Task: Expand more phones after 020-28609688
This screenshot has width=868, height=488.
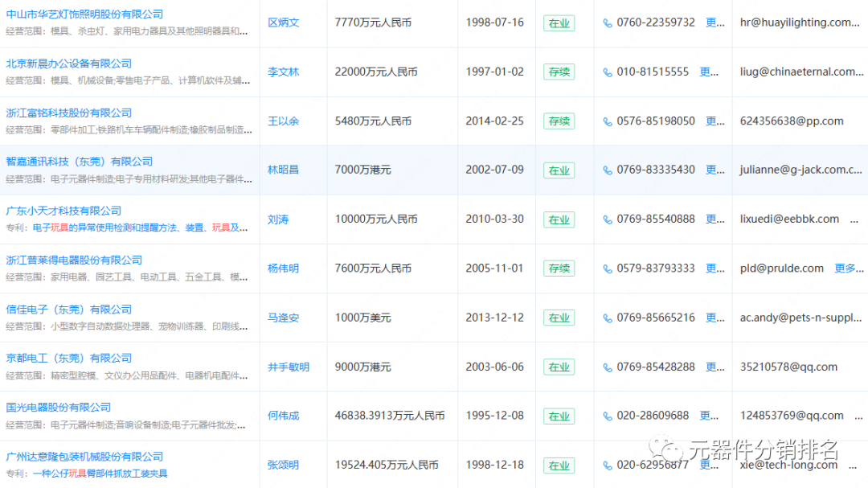Action: point(709,416)
